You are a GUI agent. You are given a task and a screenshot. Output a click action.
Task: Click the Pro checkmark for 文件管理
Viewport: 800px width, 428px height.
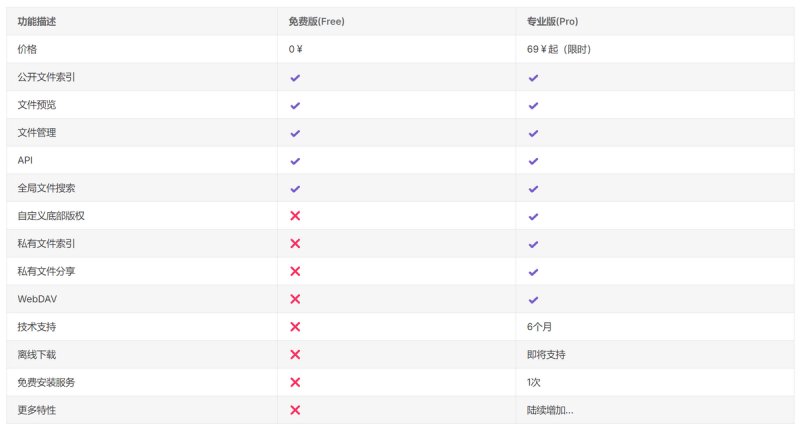point(533,133)
